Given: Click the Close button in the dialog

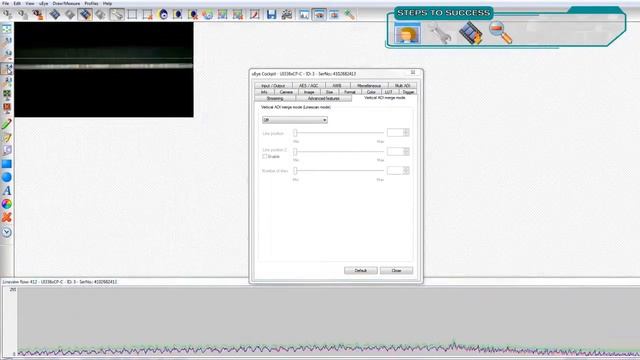Looking at the screenshot, I should click(x=396, y=271).
